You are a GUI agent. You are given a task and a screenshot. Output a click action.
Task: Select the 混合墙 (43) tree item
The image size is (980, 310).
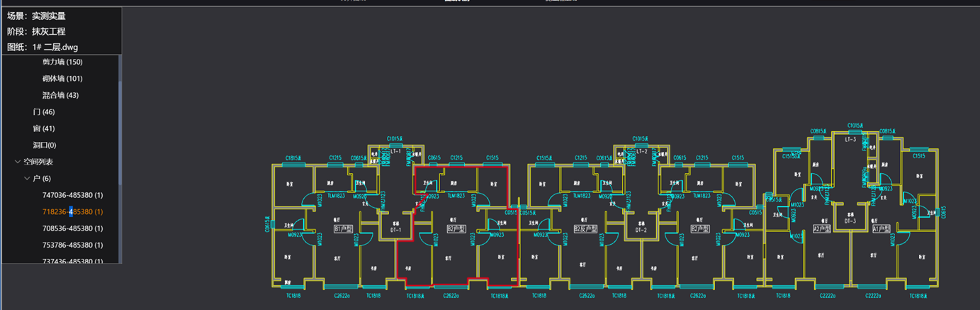(x=60, y=95)
